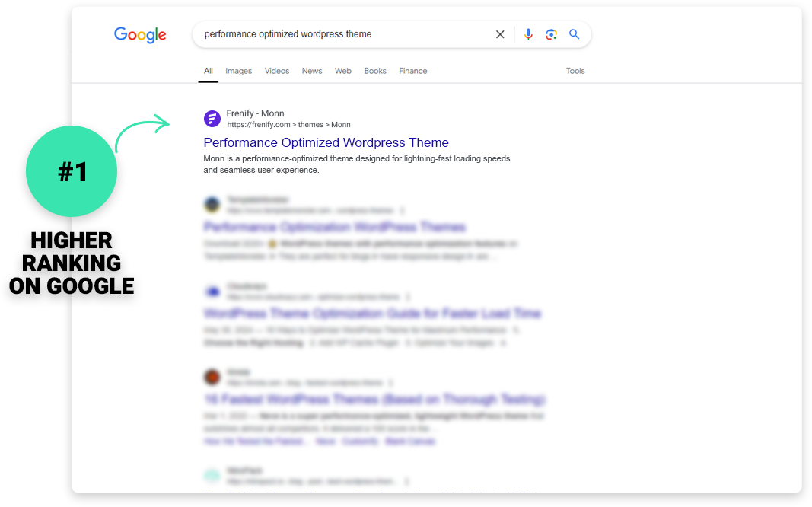Open the Books tab
This screenshot has width=812, height=507.
point(375,71)
